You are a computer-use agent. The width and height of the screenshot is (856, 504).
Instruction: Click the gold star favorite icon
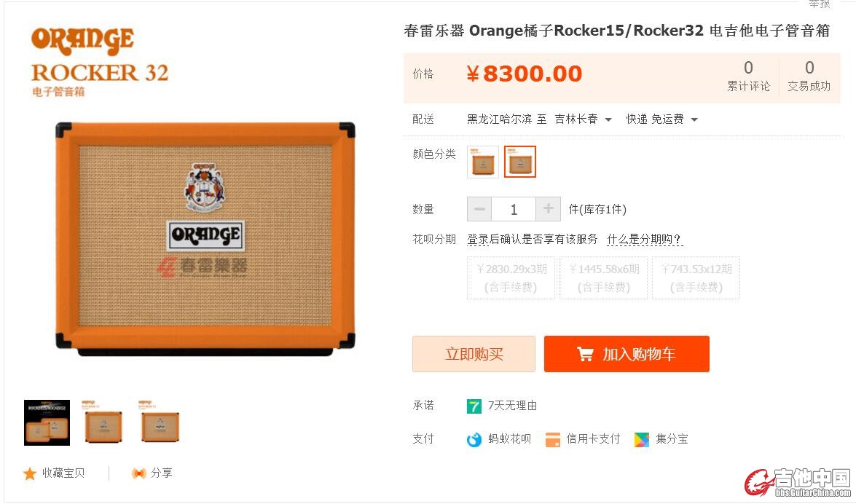coord(29,473)
